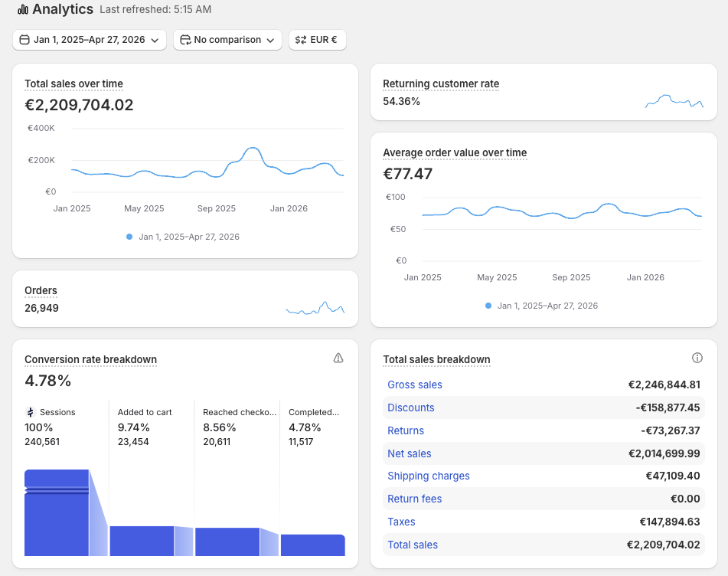Screen dimensions: 728x576
Task: Click the 9.74% added to cart percentage
Action: (134, 427)
